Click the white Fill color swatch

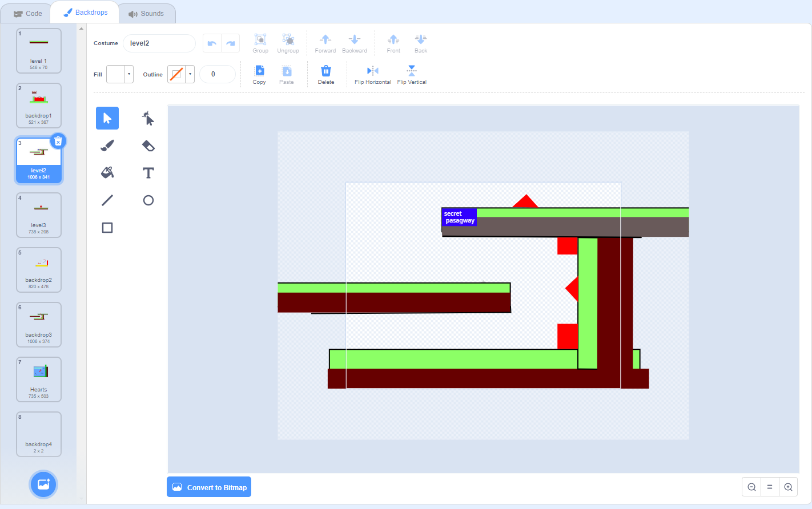pos(116,74)
